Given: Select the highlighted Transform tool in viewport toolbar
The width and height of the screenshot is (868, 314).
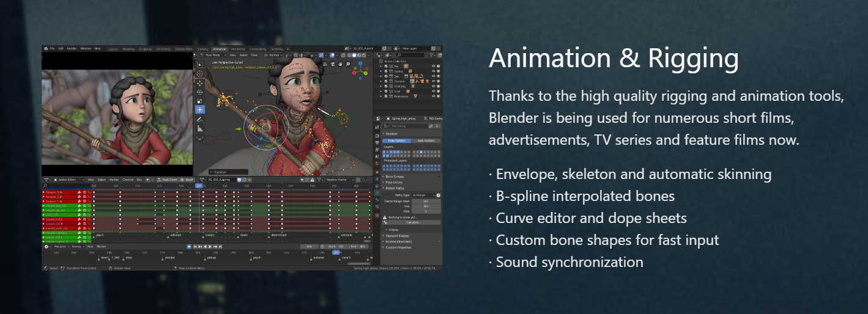Looking at the screenshot, I should click(x=199, y=109).
